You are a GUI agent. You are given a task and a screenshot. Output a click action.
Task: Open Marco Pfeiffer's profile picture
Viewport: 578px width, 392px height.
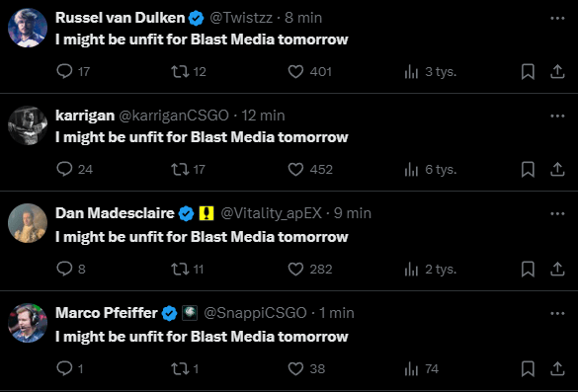tap(28, 323)
